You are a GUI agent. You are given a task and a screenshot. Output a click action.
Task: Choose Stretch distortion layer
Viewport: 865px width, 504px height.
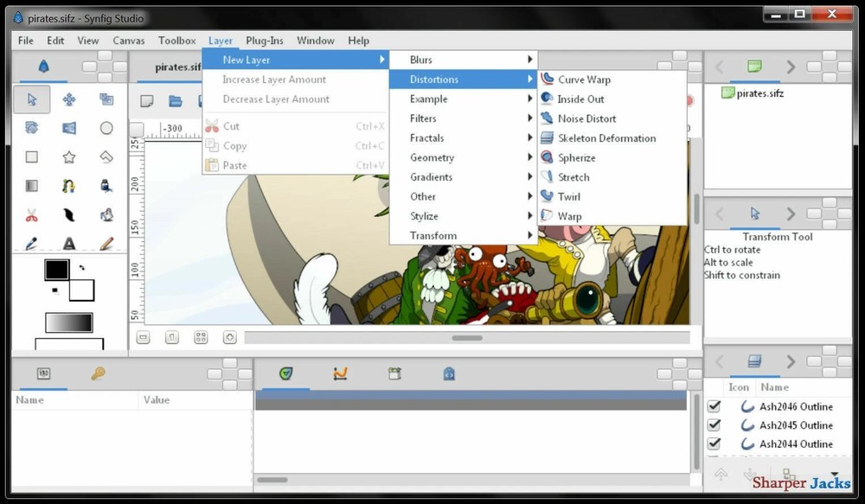[612, 177]
